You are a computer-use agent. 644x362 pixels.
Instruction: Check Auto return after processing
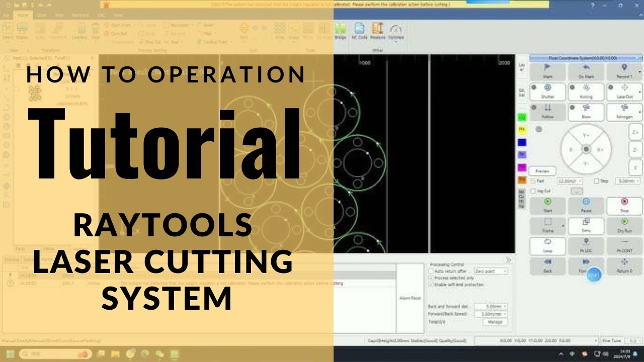point(431,271)
